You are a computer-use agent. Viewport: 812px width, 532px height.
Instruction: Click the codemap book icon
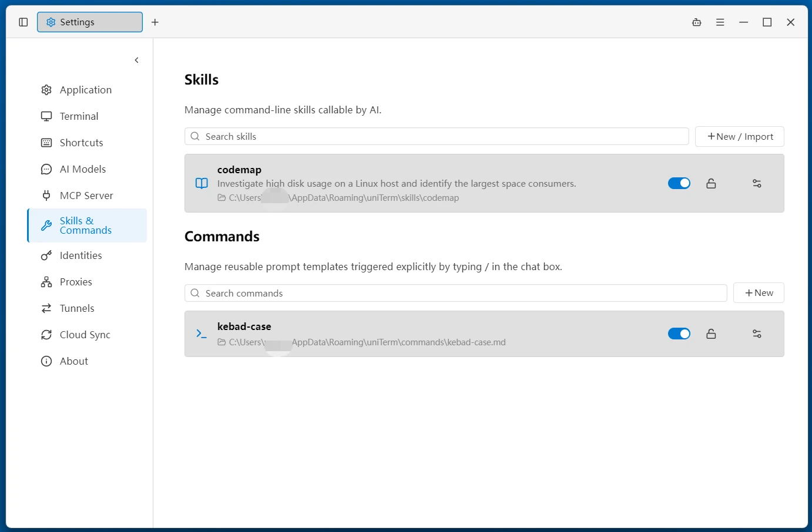(x=202, y=183)
